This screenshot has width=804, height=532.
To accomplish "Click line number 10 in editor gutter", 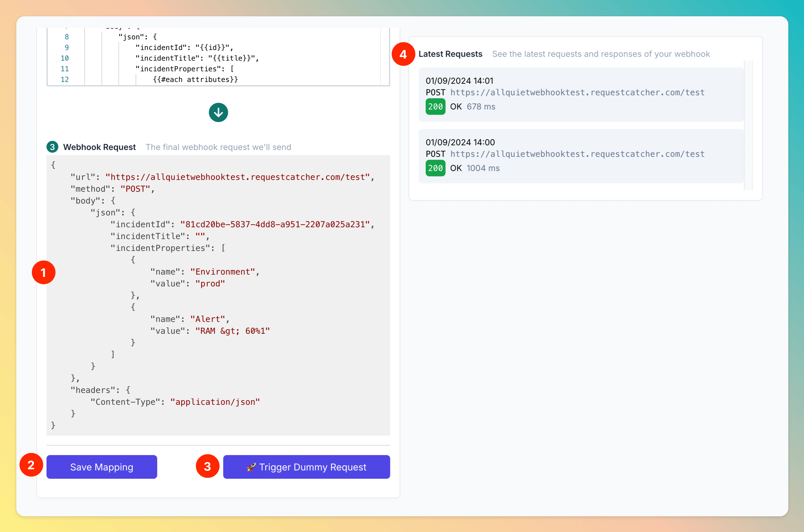I will 65,58.
